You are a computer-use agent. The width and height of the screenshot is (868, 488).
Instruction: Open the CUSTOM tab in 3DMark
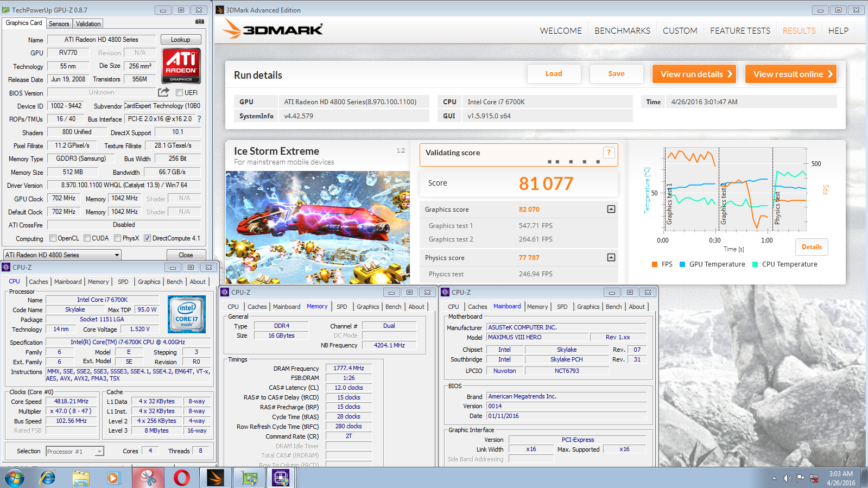(680, 31)
